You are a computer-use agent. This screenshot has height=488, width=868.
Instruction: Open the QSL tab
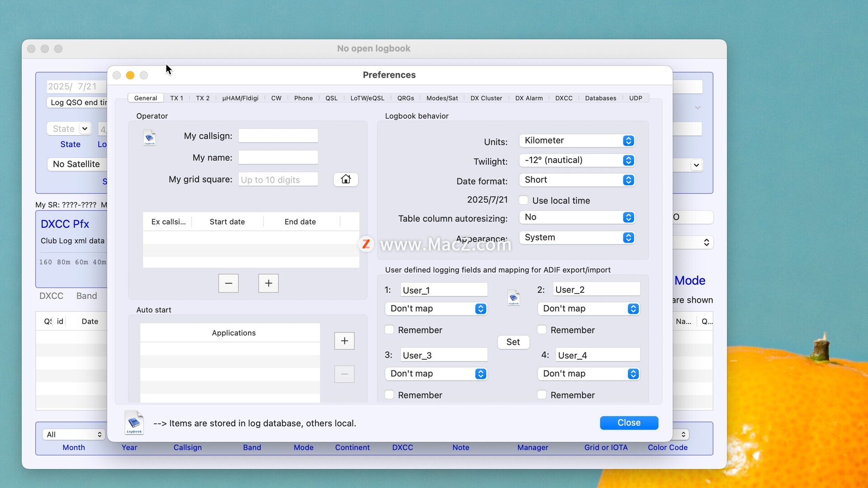[x=331, y=98]
